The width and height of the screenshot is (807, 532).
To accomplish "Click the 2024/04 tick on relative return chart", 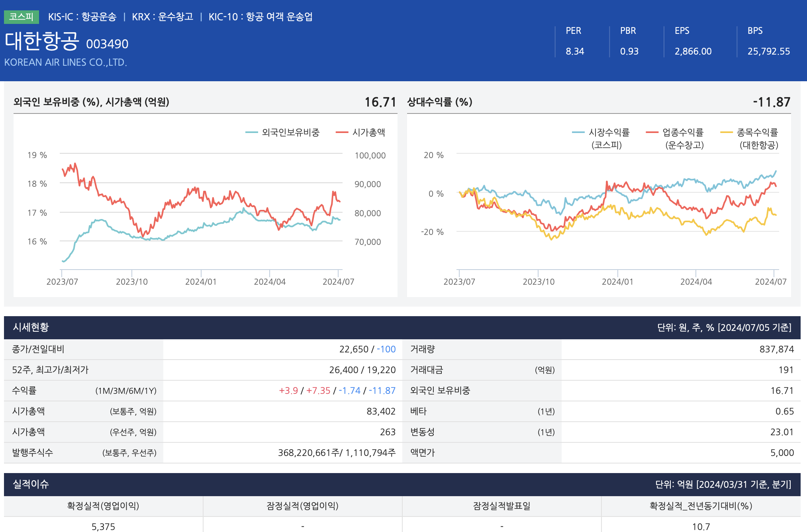I will pyautogui.click(x=696, y=282).
